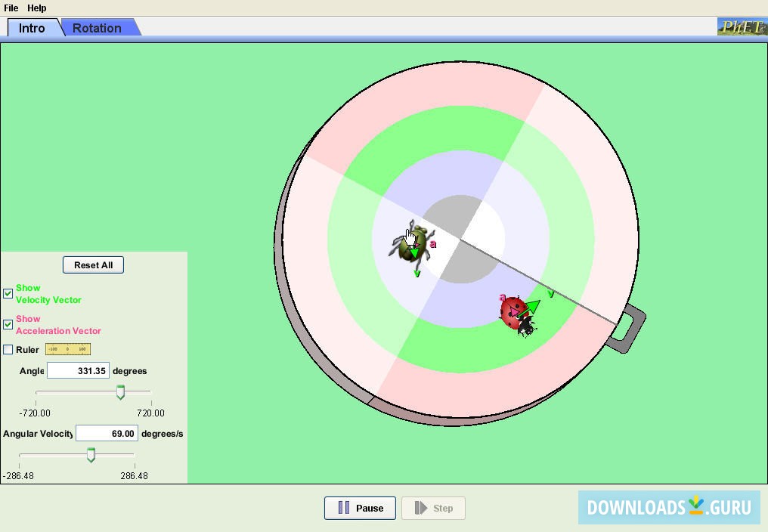Click the '-286.48' velocity minimum label
This screenshot has height=532, width=768.
point(19,475)
